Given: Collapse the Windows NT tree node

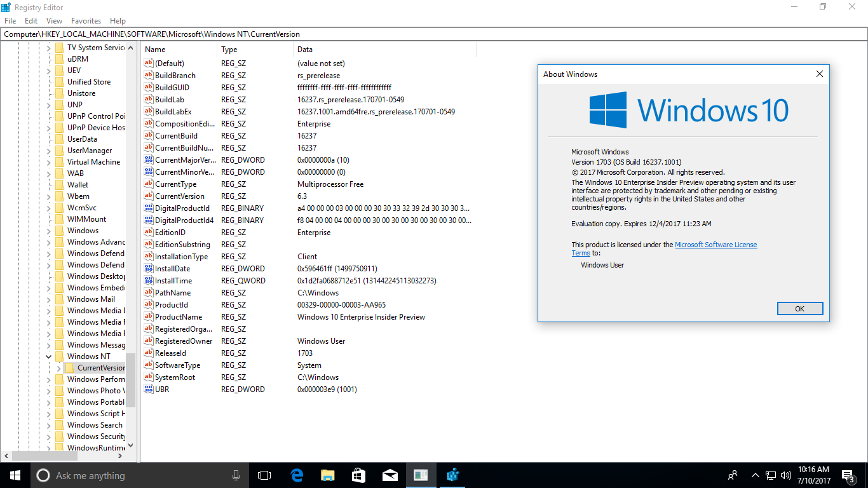Looking at the screenshot, I should click(48, 356).
